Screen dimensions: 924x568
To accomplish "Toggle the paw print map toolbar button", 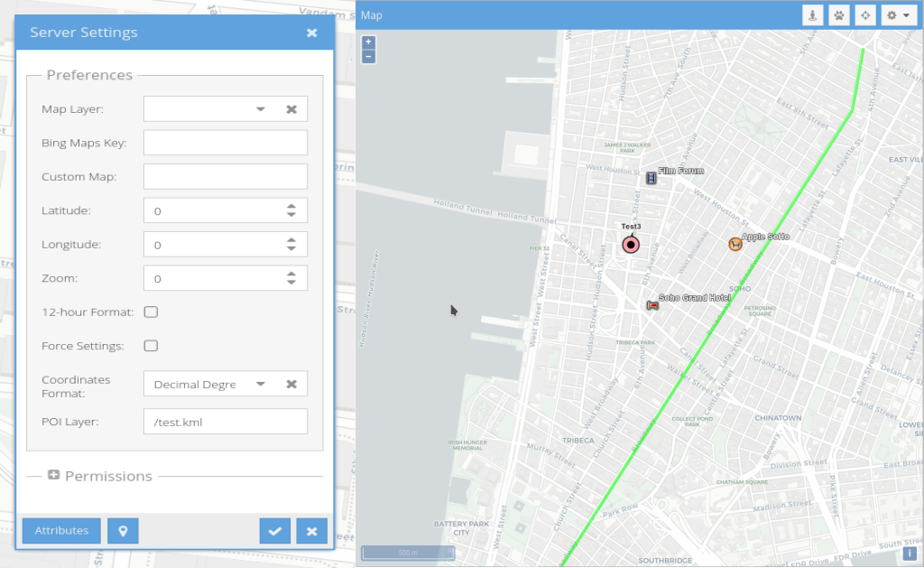I will (838, 15).
